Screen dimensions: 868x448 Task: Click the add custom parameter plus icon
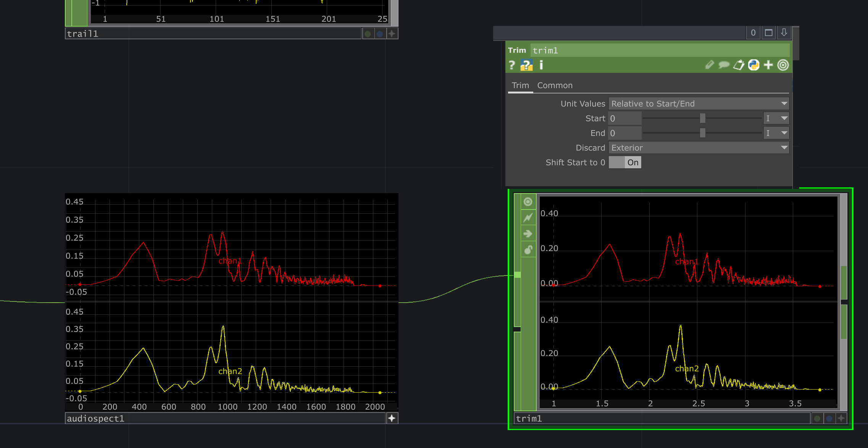click(768, 65)
